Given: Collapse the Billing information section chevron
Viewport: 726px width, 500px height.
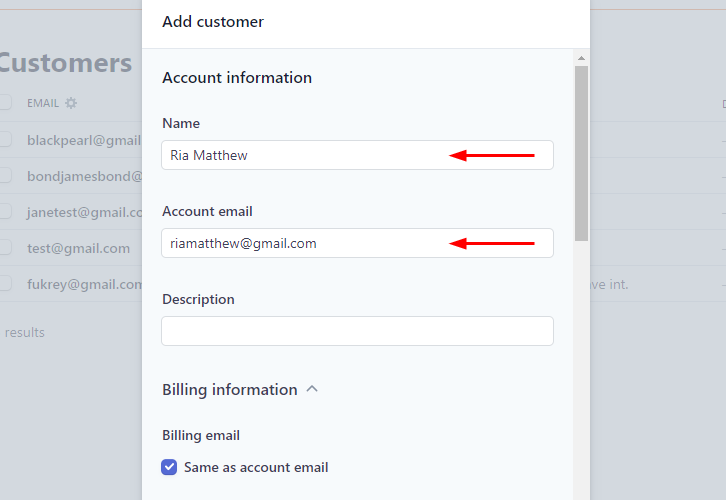Looking at the screenshot, I should (x=312, y=389).
